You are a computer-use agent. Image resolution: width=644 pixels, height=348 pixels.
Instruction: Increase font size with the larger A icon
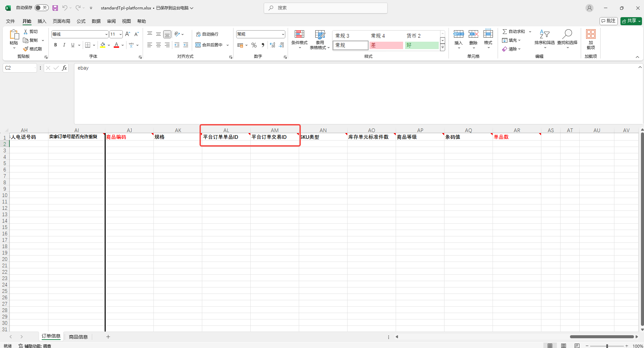128,34
